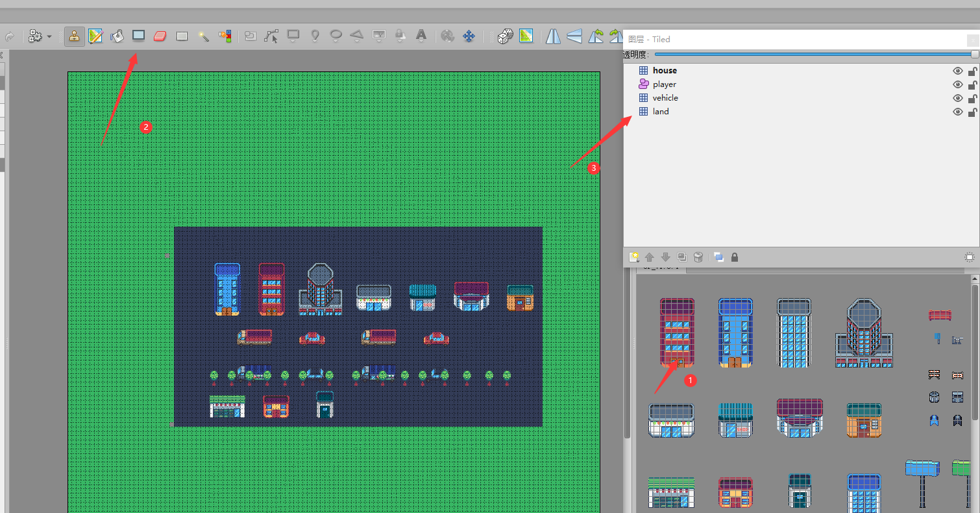Select the Eraser tool
Screen dimensions: 980x513
point(160,36)
